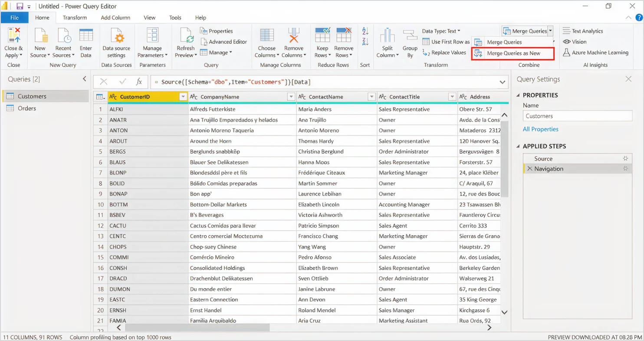
Task: Open the table menu icon at grid corner
Action: [100, 97]
